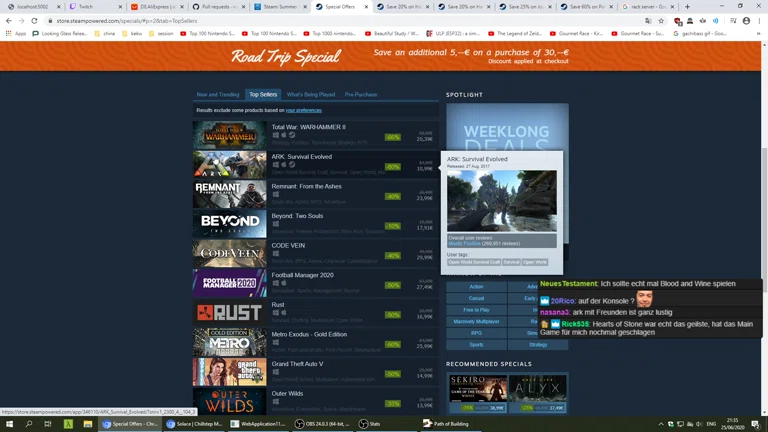Click the Football Manager 2020 thumbnail
This screenshot has height=432, width=768.
click(x=229, y=283)
